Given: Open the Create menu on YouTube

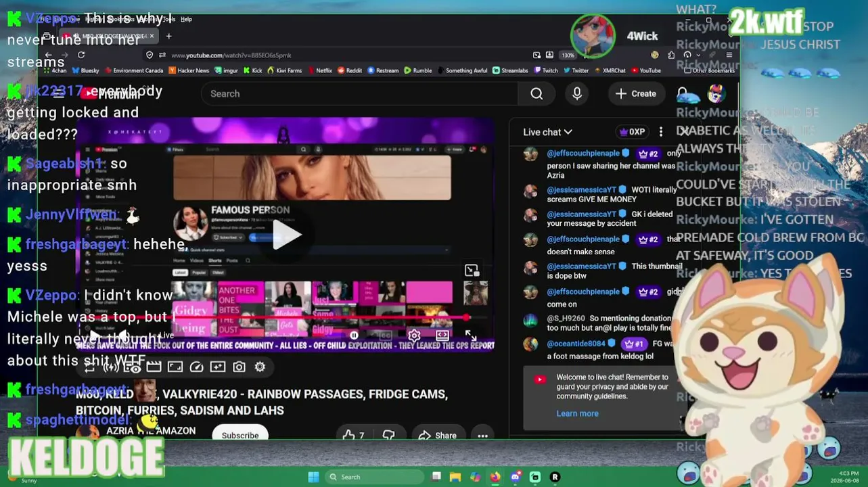Looking at the screenshot, I should 635,93.
